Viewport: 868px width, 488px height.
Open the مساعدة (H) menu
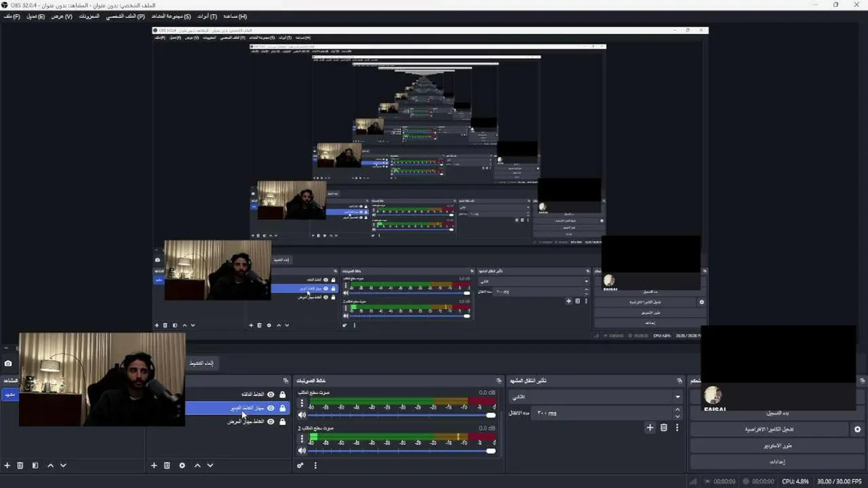click(x=235, y=16)
